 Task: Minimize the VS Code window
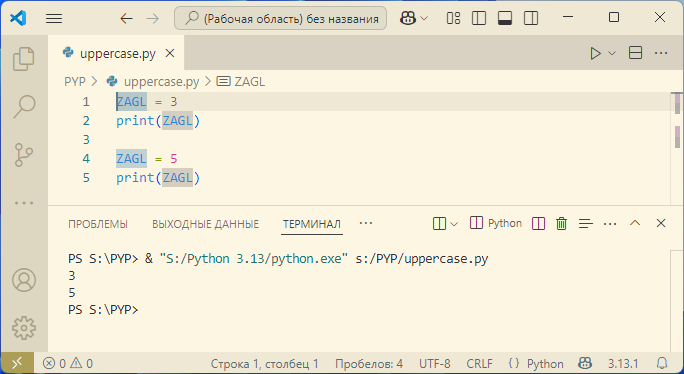point(568,17)
